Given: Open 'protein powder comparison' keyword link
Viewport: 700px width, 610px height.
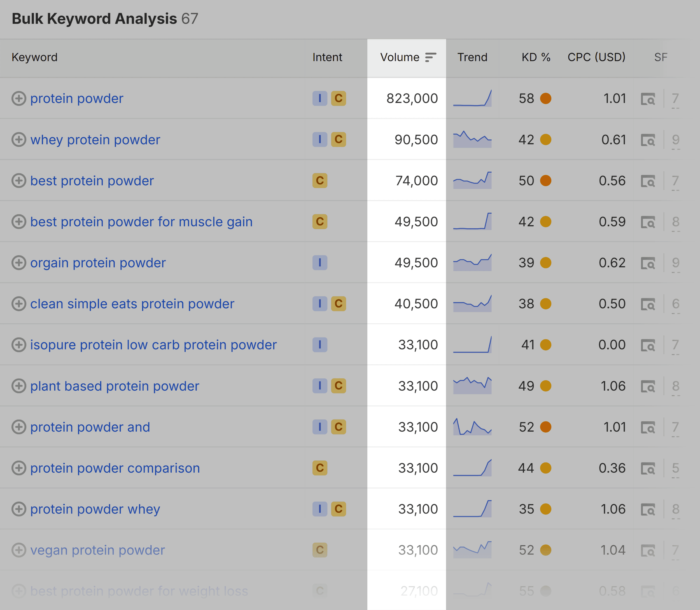Looking at the screenshot, I should tap(115, 468).
